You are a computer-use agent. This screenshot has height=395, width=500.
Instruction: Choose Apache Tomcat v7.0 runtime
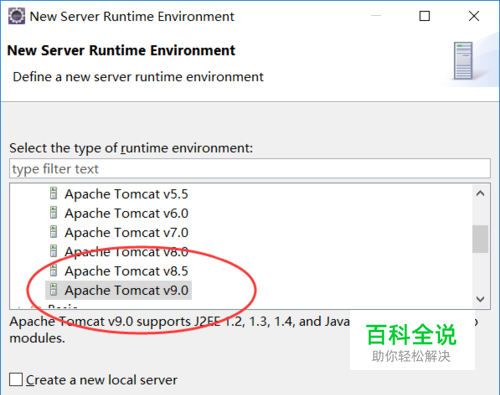(126, 233)
